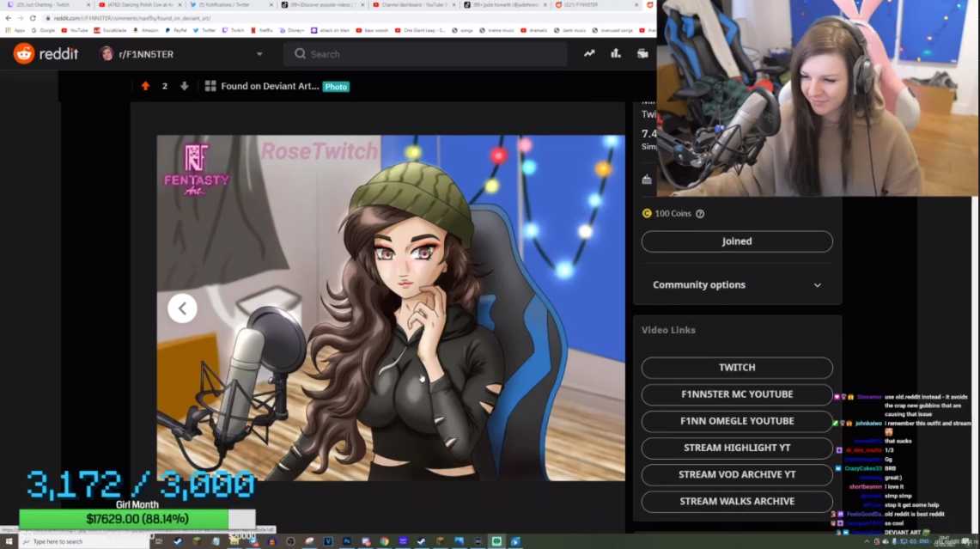Click the browser address bar URL
980x549 pixels.
pyautogui.click(x=132, y=18)
